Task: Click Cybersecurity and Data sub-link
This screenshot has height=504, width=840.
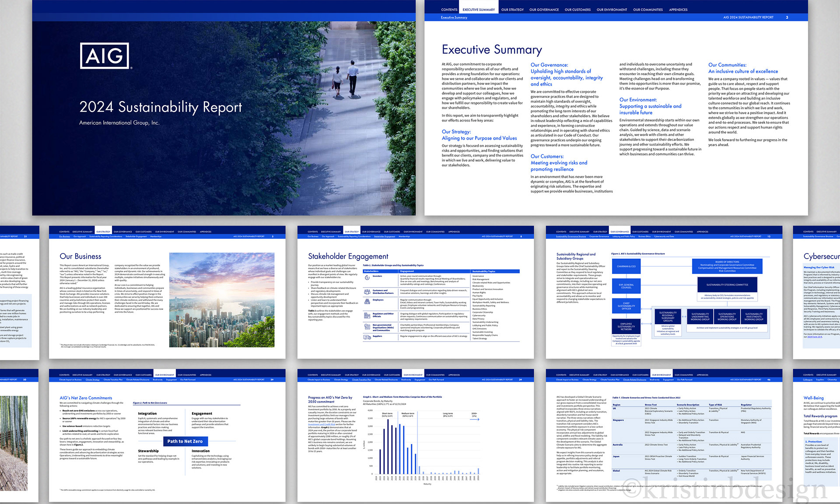Action: (664, 237)
